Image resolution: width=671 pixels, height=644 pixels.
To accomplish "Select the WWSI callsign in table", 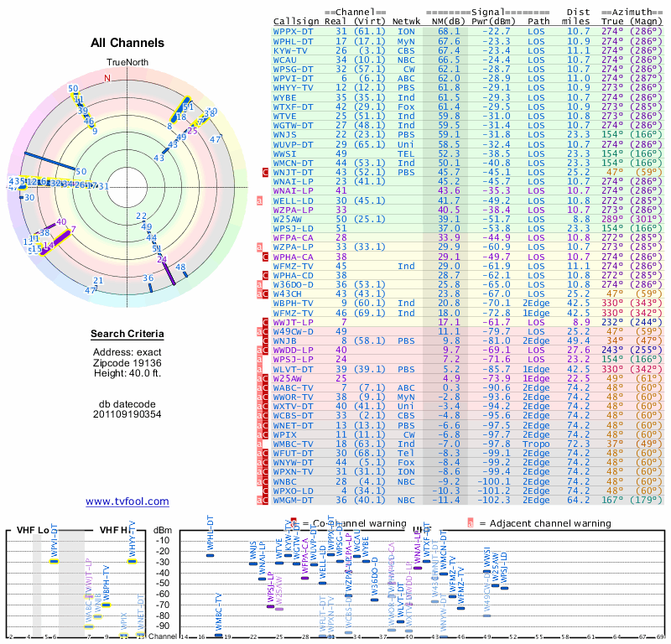I will 284,153.
